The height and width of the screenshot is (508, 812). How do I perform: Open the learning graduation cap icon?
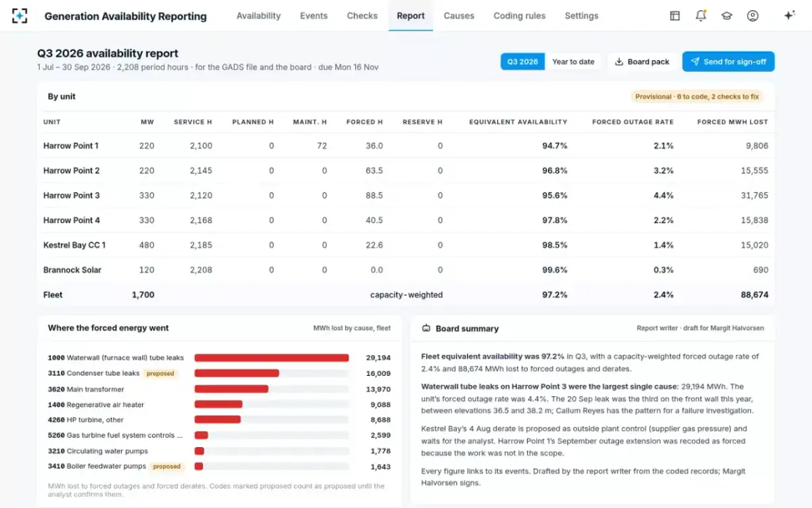click(727, 16)
